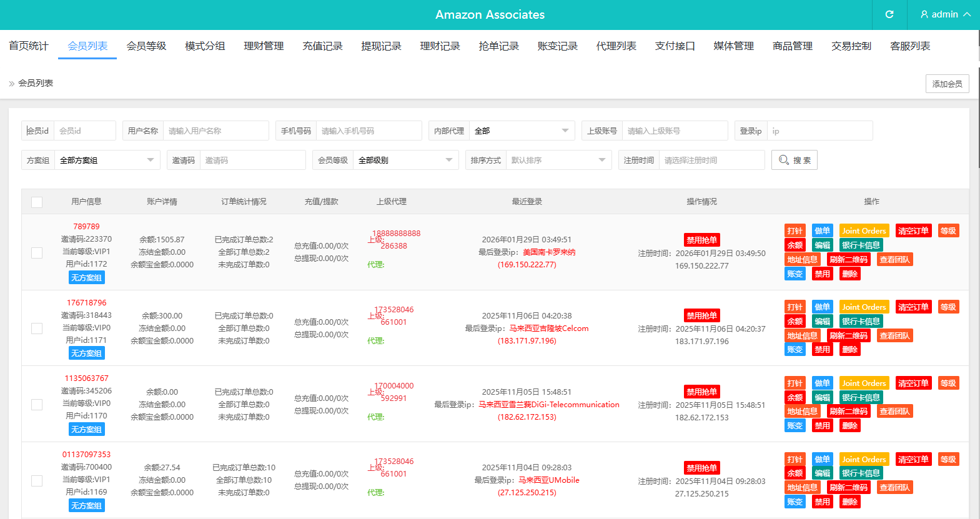The width and height of the screenshot is (980, 519).
Task: Click 查看团队 for user 789789
Action: click(894, 259)
